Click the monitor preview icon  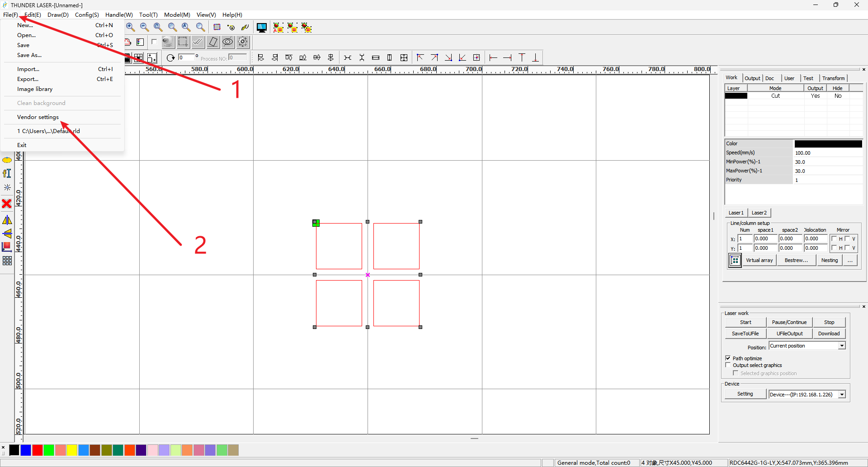[x=261, y=28]
